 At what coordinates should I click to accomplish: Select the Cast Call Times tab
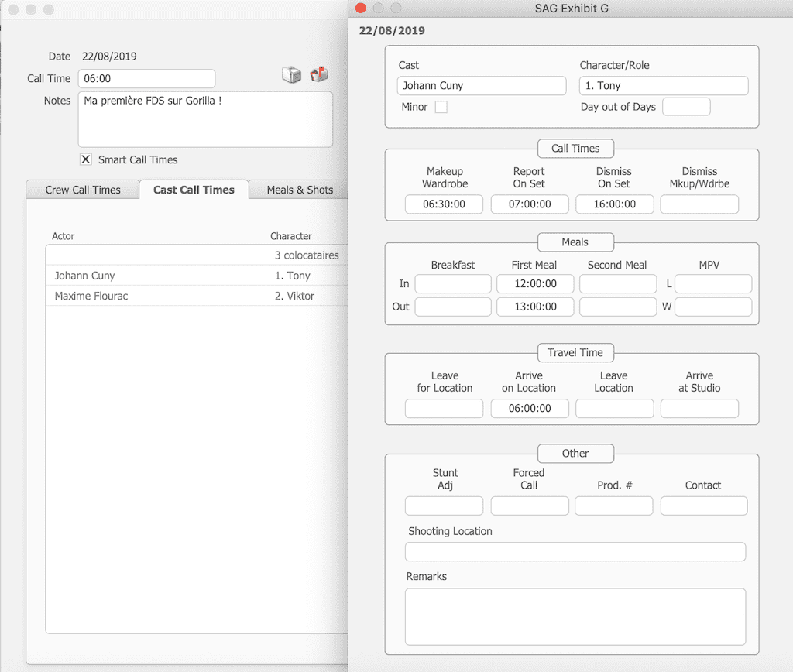click(194, 190)
